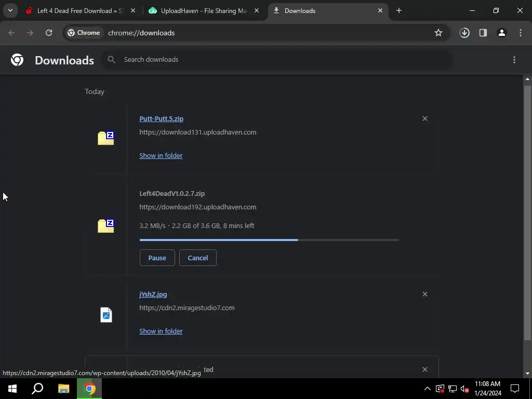Viewport: 532px width, 399px height.
Task: Open Chrome three-dot main menu
Action: tap(521, 33)
